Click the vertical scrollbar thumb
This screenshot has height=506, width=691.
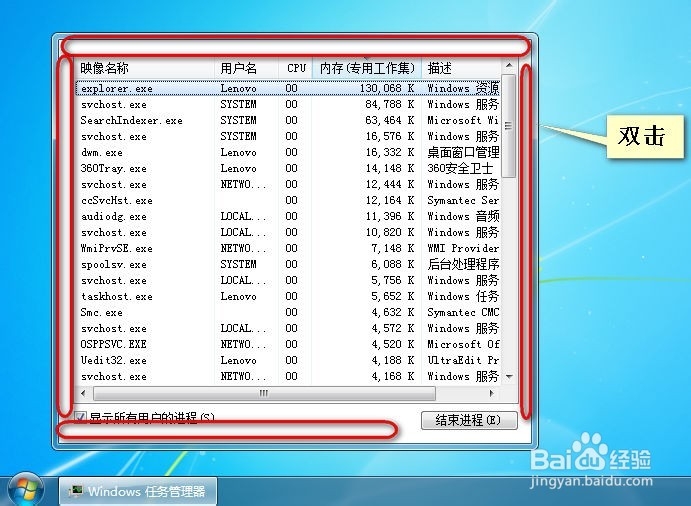(x=509, y=126)
